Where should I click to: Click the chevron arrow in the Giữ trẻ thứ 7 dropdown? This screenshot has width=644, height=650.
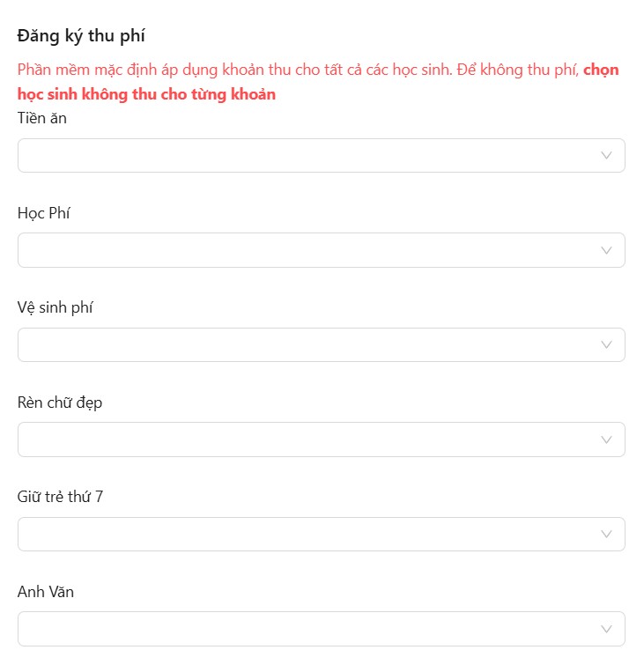pyautogui.click(x=606, y=534)
